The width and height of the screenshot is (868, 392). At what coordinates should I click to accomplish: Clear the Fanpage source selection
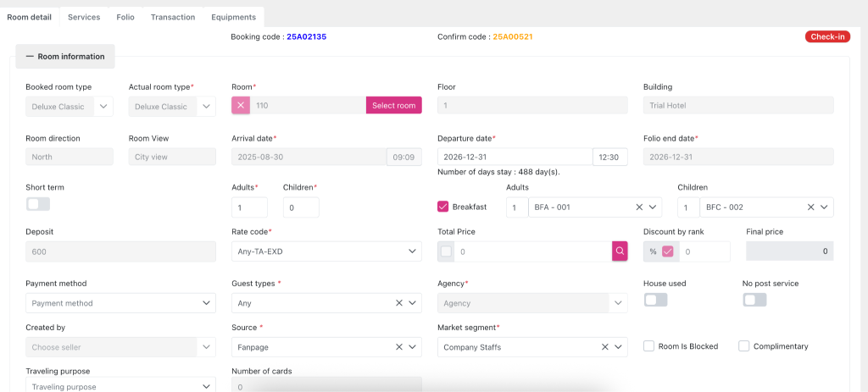pyautogui.click(x=399, y=347)
